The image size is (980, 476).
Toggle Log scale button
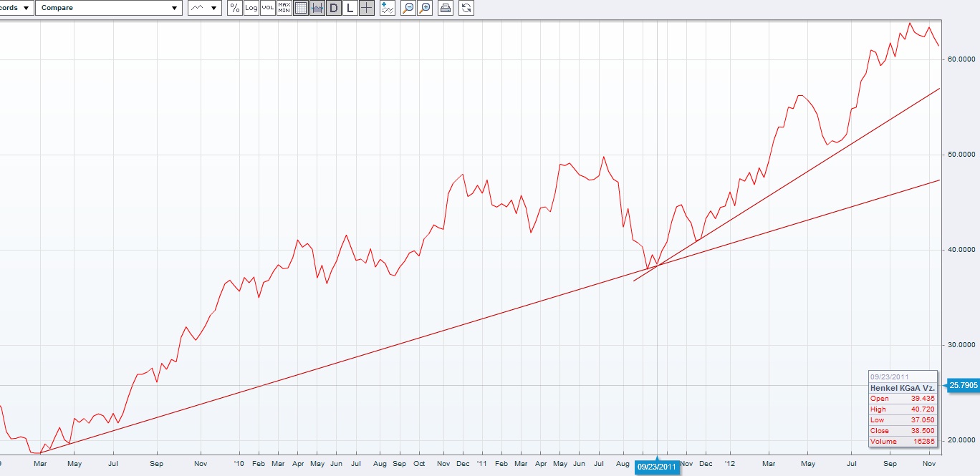tap(251, 8)
